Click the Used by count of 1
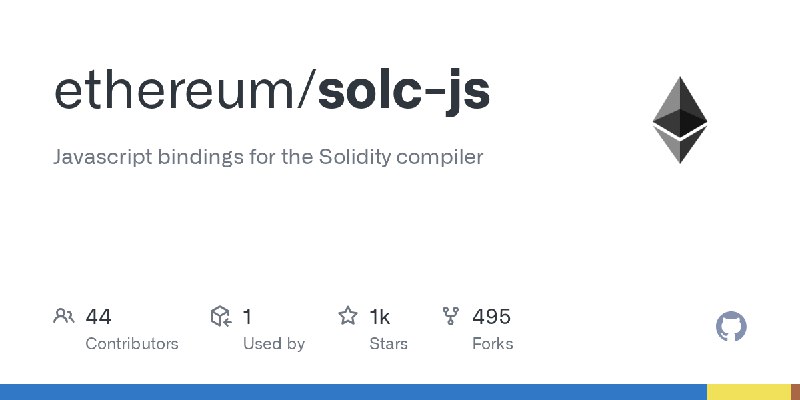Screen dimensions: 800x400 (247, 317)
